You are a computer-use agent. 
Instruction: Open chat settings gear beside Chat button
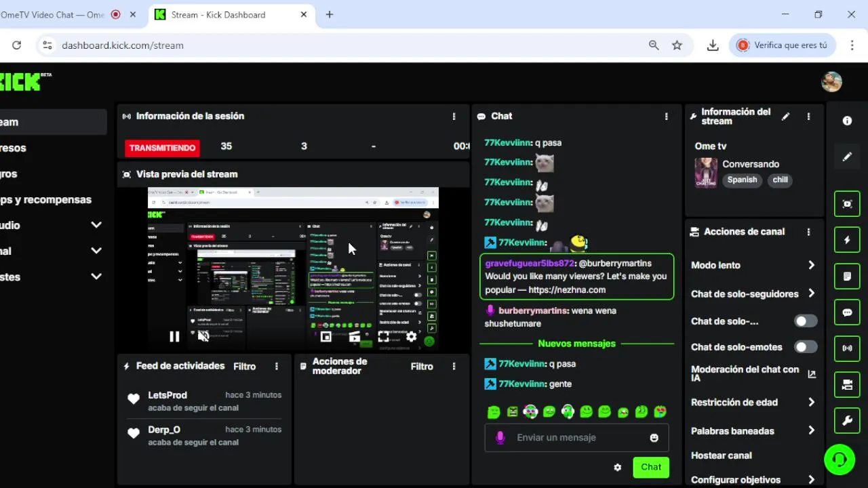[x=617, y=467]
